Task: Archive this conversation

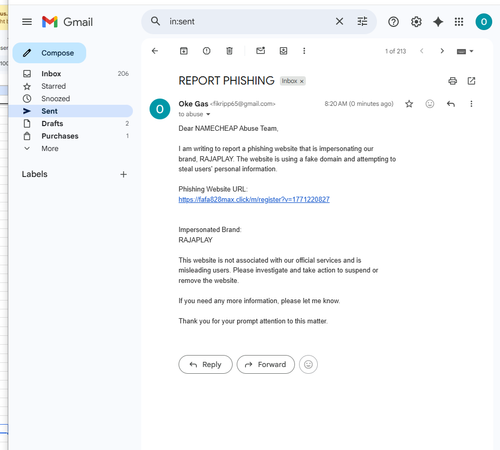Action: (x=184, y=51)
